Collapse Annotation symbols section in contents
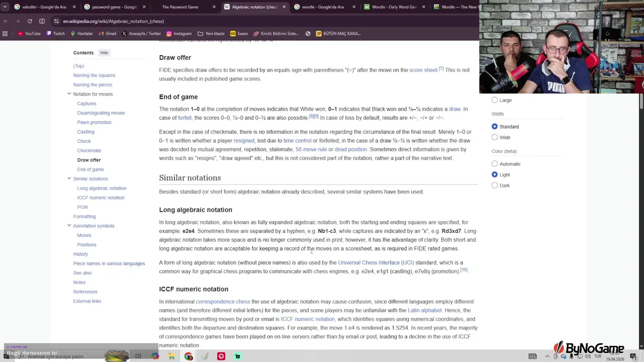The image size is (644, 362). click(69, 226)
